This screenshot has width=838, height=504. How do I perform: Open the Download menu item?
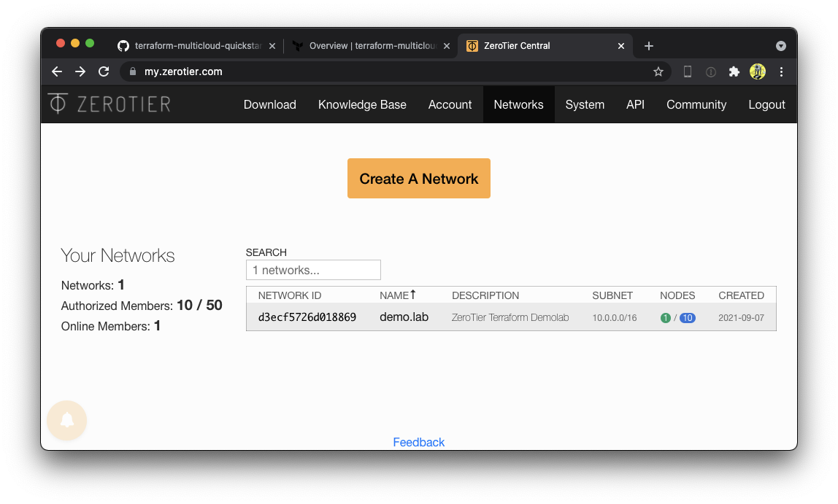pos(270,104)
